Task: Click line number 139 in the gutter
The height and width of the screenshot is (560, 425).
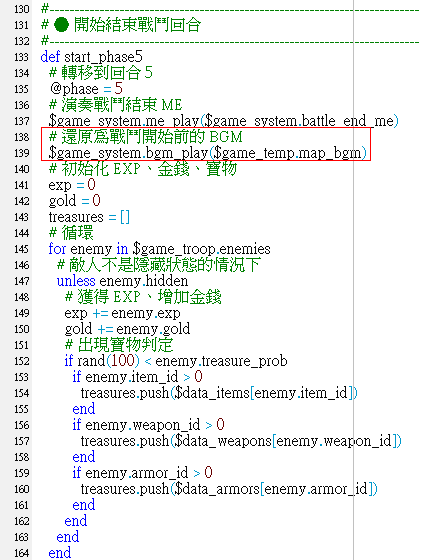Action: click(21, 153)
